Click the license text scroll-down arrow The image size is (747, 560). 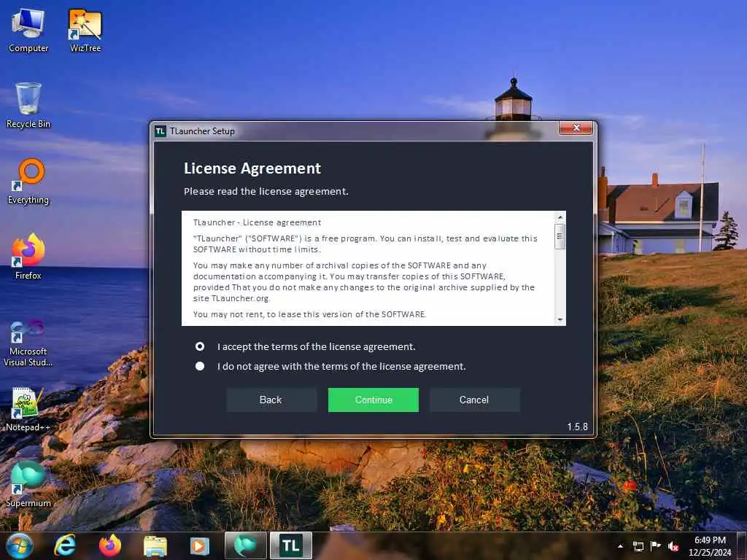tap(560, 319)
